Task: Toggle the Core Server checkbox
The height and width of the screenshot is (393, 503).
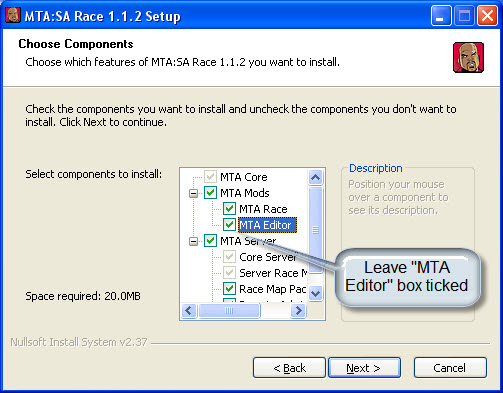Action: (229, 257)
